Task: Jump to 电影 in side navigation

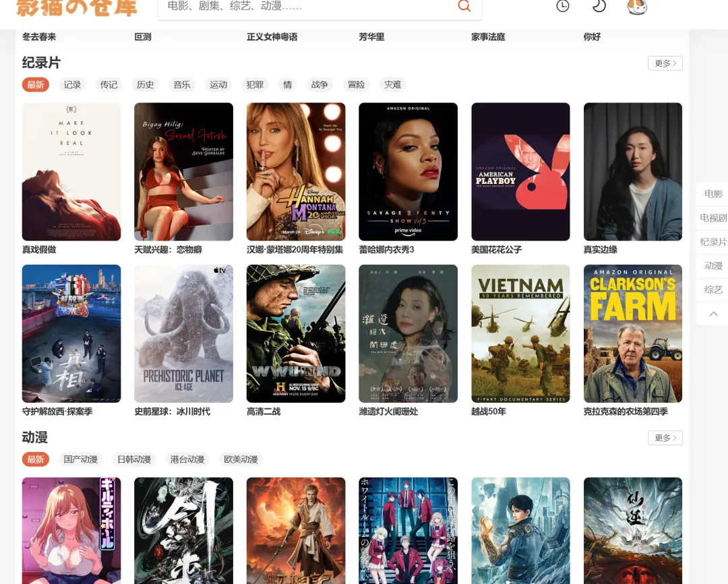Action: [x=714, y=194]
